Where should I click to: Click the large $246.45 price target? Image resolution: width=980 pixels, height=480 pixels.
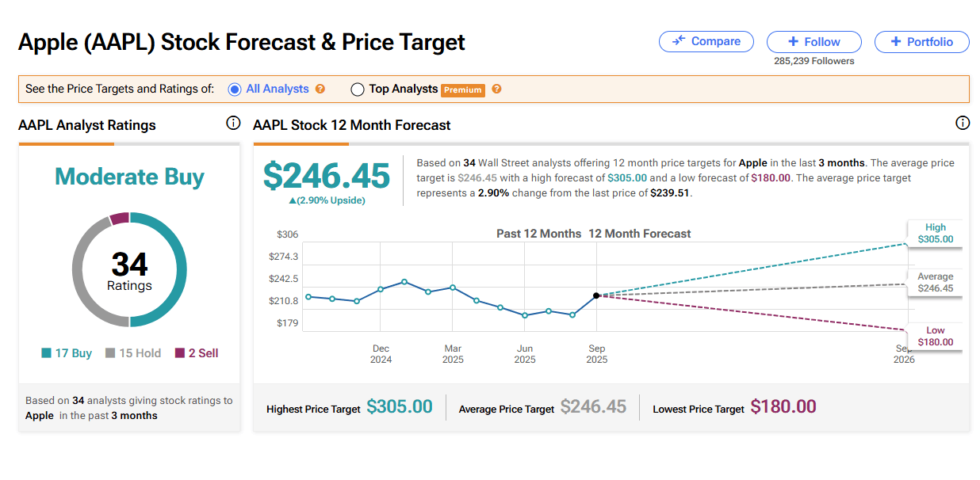(327, 175)
